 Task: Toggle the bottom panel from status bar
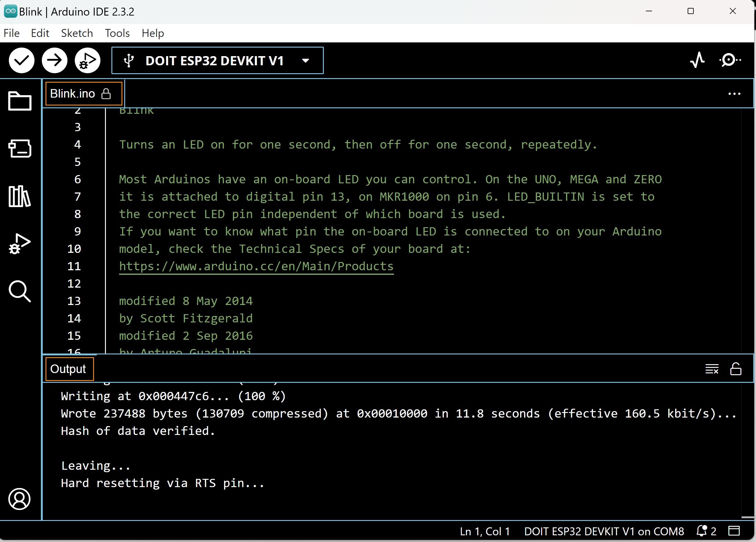pyautogui.click(x=734, y=531)
